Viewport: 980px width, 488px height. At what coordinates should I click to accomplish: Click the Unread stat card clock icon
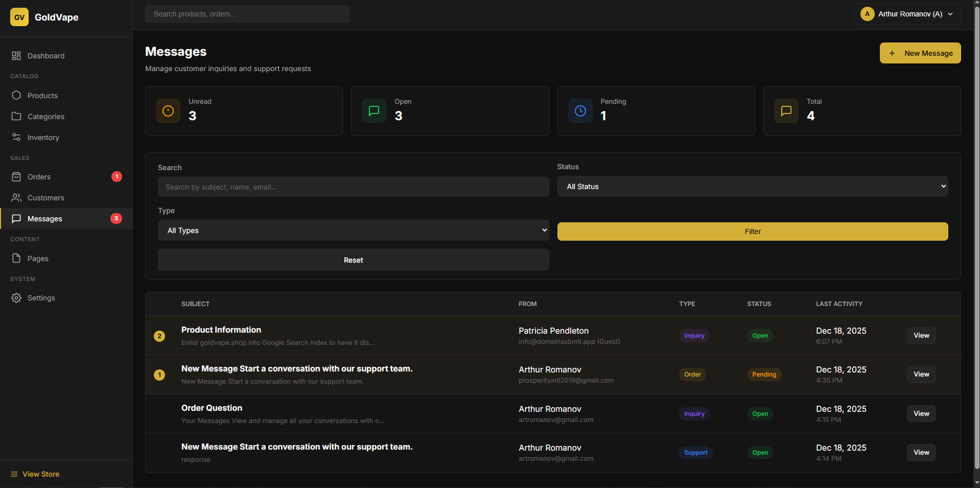pyautogui.click(x=168, y=111)
